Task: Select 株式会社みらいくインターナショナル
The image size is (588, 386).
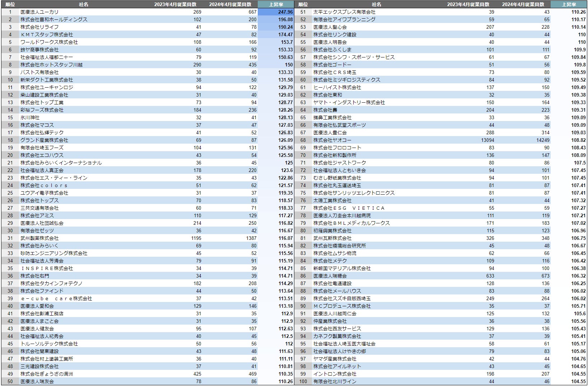Action: [61, 163]
